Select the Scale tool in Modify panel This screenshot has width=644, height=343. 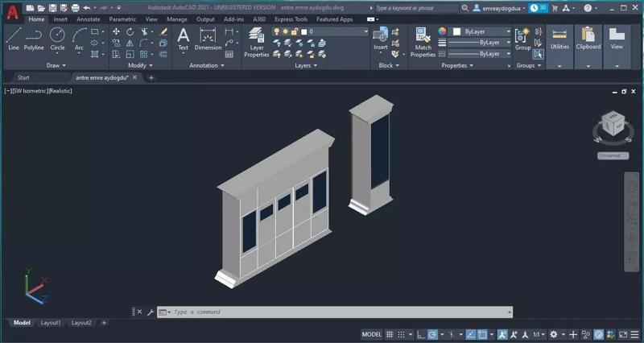point(130,54)
